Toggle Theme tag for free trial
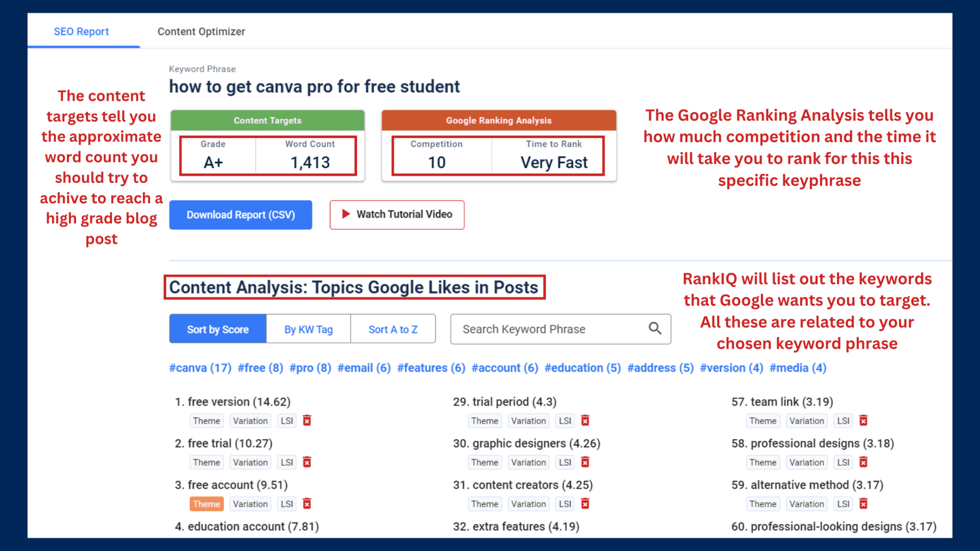Viewport: 980px width, 551px height. (207, 463)
